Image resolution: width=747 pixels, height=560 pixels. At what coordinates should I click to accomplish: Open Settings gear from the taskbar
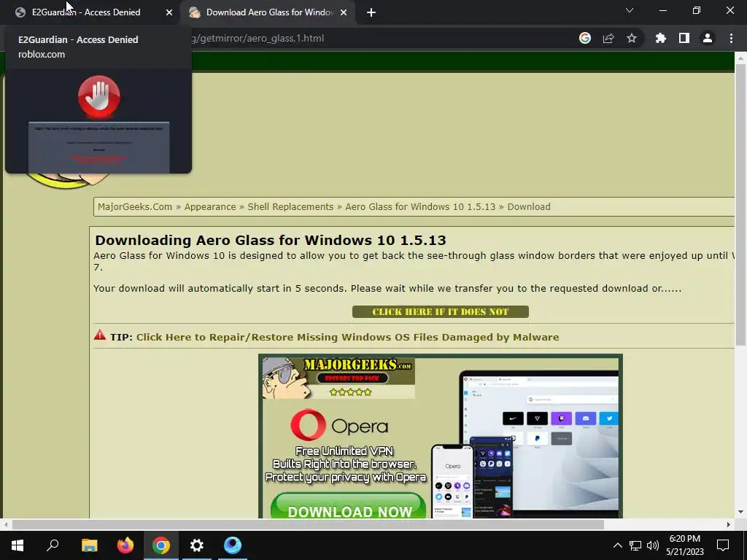tap(197, 545)
